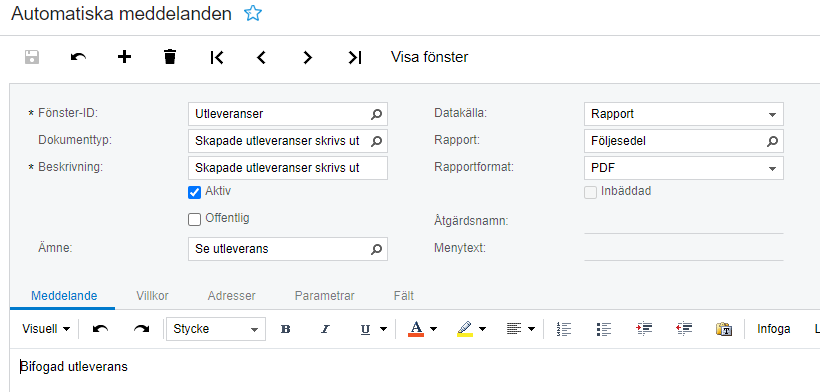Undo in the message editor
The width and height of the screenshot is (820, 392).
(x=100, y=329)
